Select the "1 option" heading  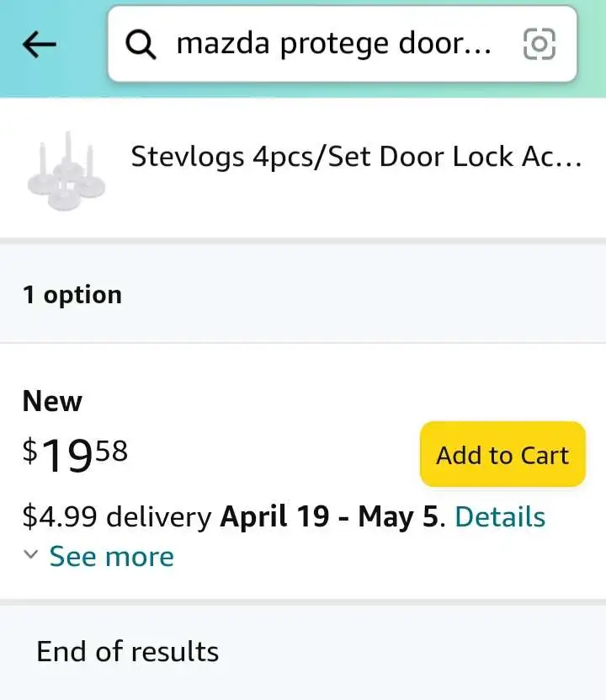click(72, 295)
